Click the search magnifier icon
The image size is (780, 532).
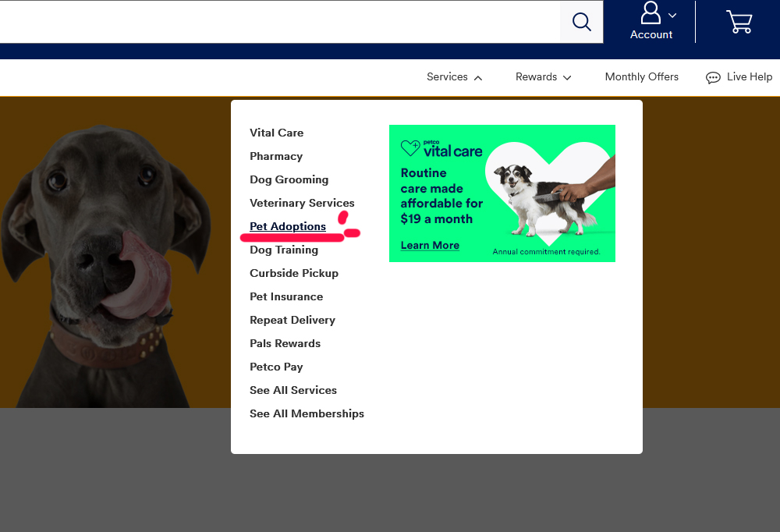[582, 22]
